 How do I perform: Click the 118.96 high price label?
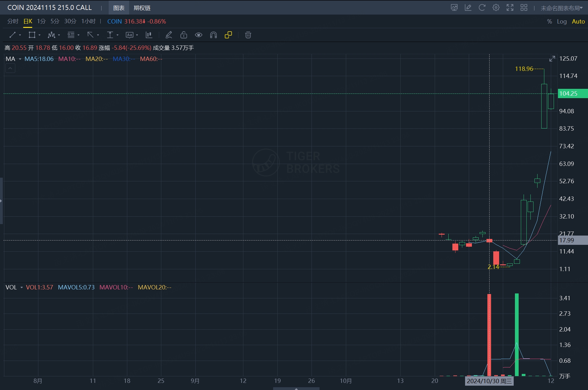point(524,69)
